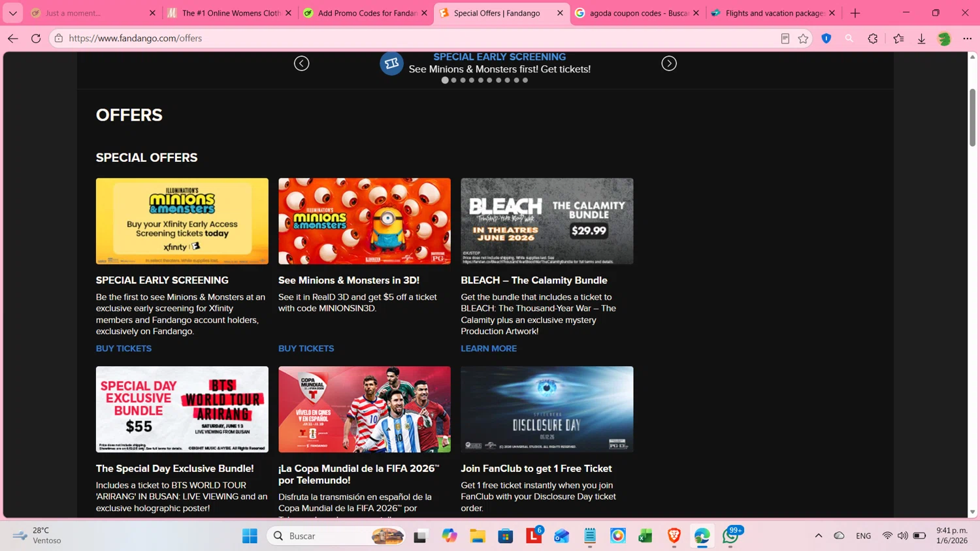
Task: Select the second carousel dot indicator
Action: (x=454, y=80)
